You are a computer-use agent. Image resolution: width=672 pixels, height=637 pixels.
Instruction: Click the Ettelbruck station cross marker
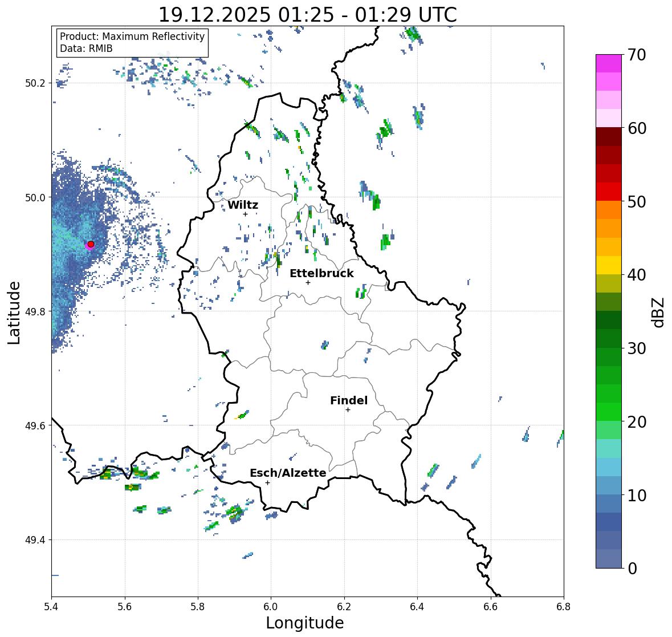pyautogui.click(x=308, y=282)
